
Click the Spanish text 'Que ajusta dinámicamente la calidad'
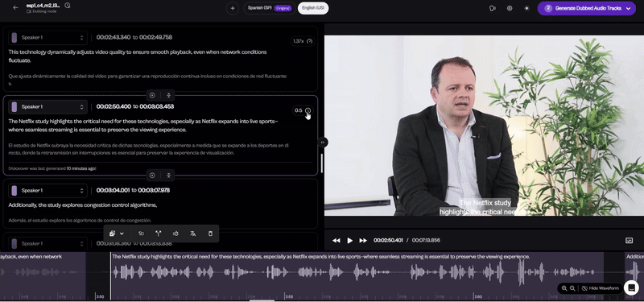pyautogui.click(x=147, y=80)
